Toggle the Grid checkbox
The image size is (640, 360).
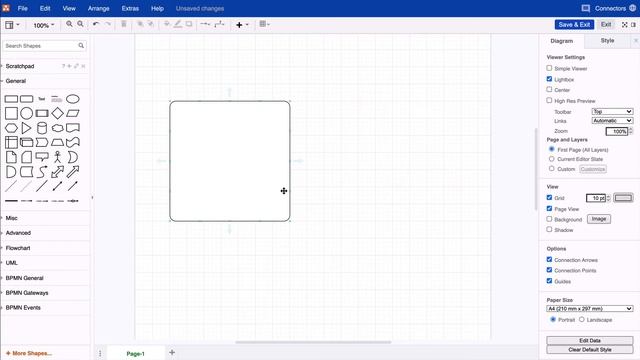[x=549, y=198]
